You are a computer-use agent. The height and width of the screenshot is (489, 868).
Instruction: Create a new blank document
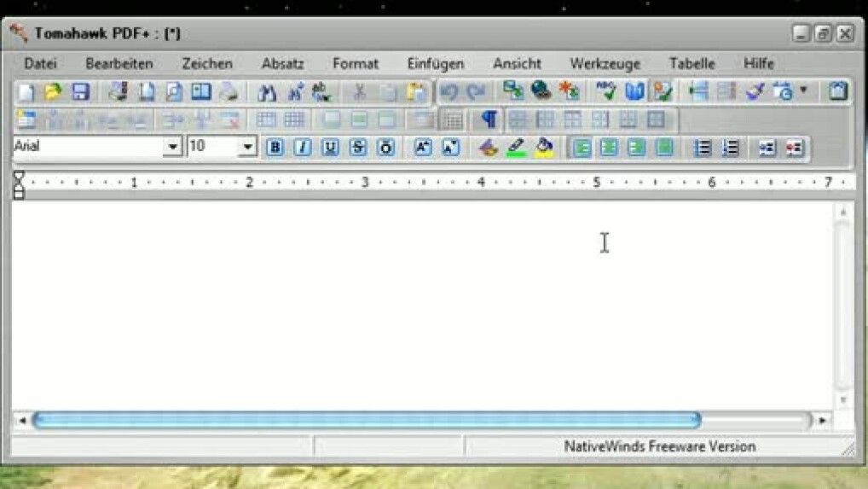tap(26, 91)
